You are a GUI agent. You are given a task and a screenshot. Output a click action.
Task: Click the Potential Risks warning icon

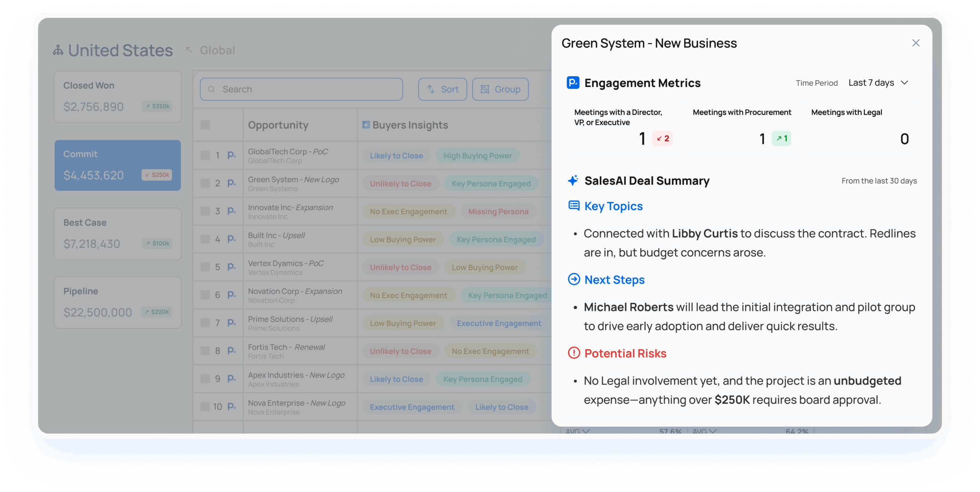[573, 353]
